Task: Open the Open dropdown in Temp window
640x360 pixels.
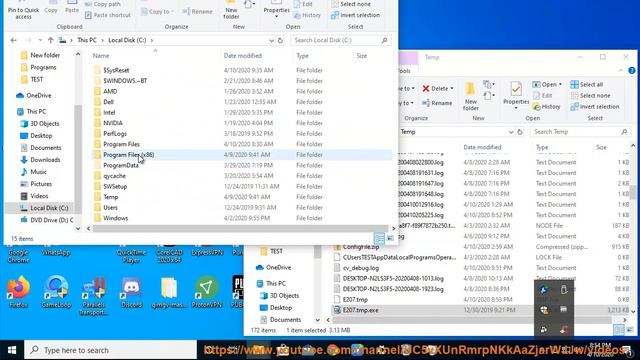Action: 560,84
